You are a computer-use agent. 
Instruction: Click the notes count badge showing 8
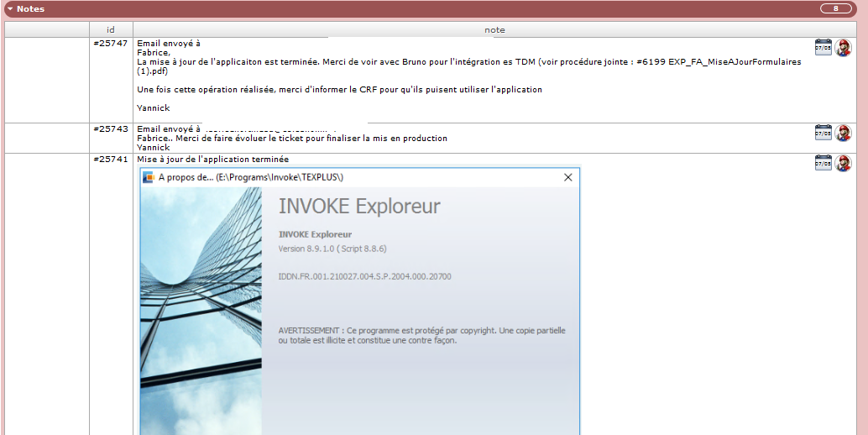point(835,8)
